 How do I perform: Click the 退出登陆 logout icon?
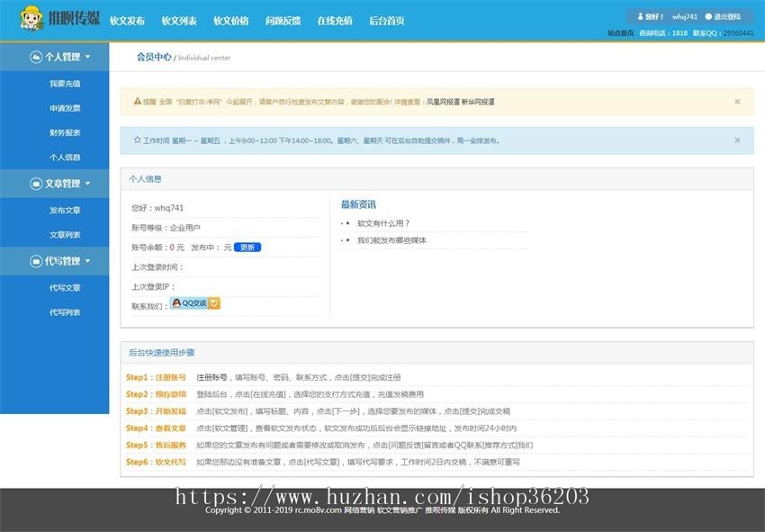(708, 15)
